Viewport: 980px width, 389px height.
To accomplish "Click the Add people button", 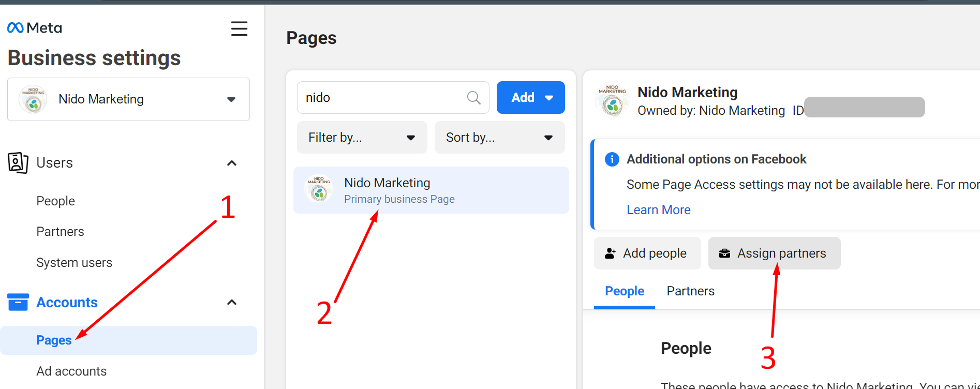I will coord(647,253).
